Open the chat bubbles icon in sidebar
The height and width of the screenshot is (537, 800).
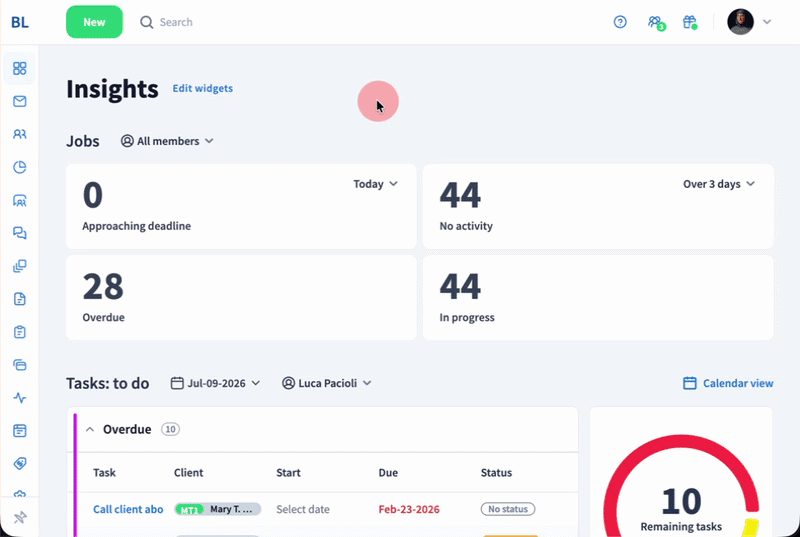[x=19, y=233]
